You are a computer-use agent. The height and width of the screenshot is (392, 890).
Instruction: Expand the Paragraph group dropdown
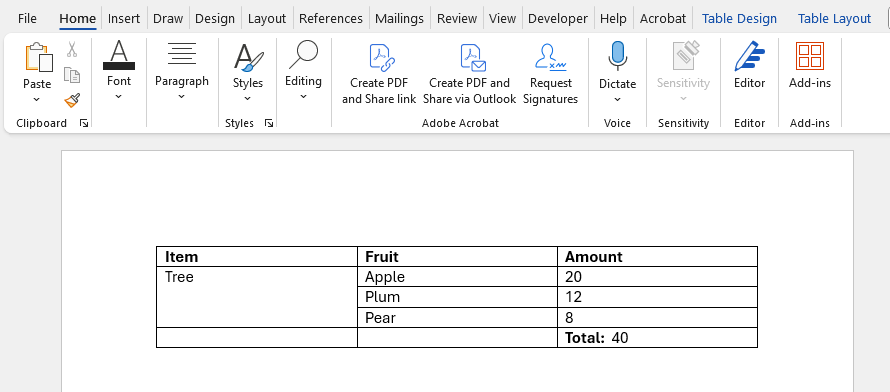tap(182, 97)
